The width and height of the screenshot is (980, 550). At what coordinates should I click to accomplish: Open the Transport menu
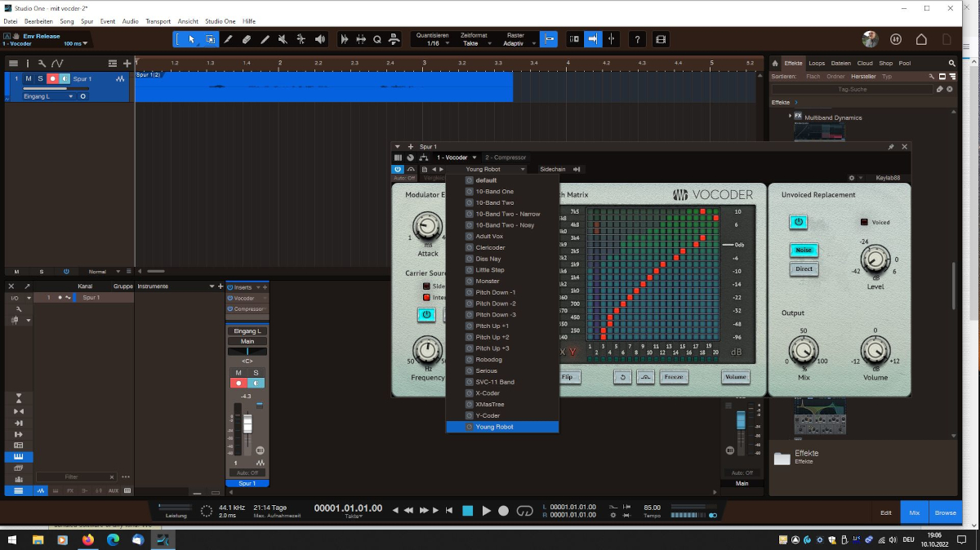[158, 21]
